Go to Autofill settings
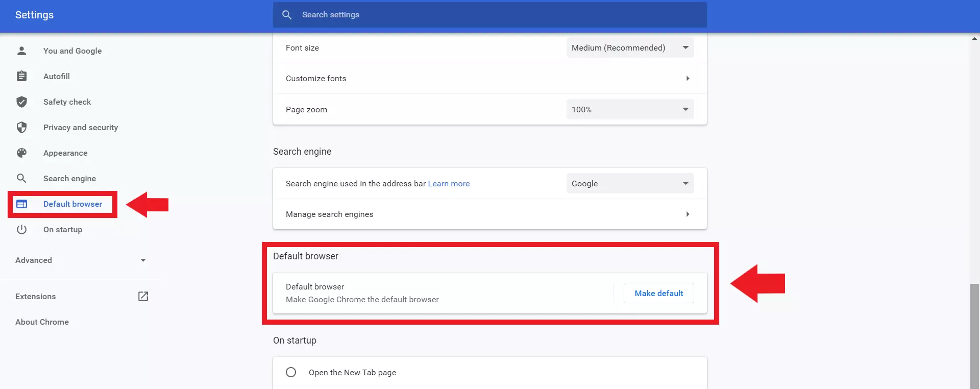This screenshot has height=389, width=980. [x=57, y=76]
